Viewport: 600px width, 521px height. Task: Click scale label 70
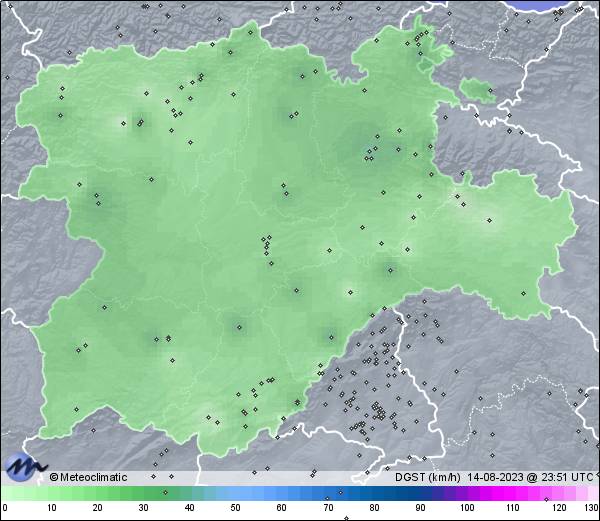coord(328,508)
